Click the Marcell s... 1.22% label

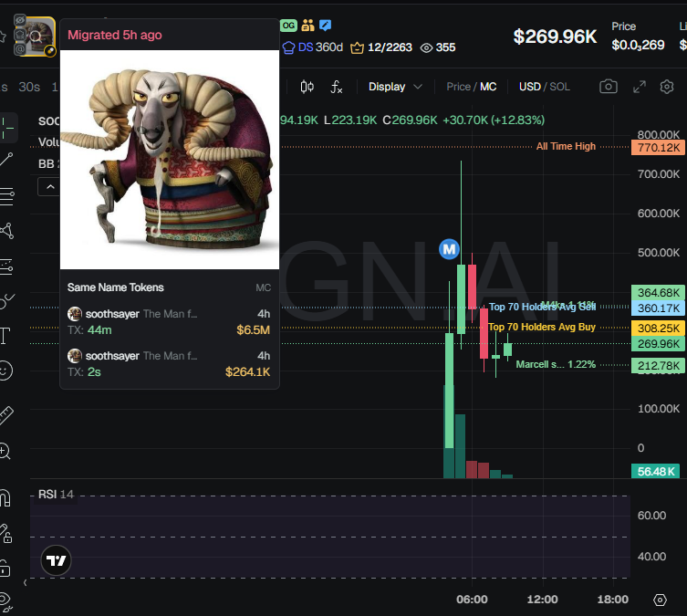coord(556,364)
